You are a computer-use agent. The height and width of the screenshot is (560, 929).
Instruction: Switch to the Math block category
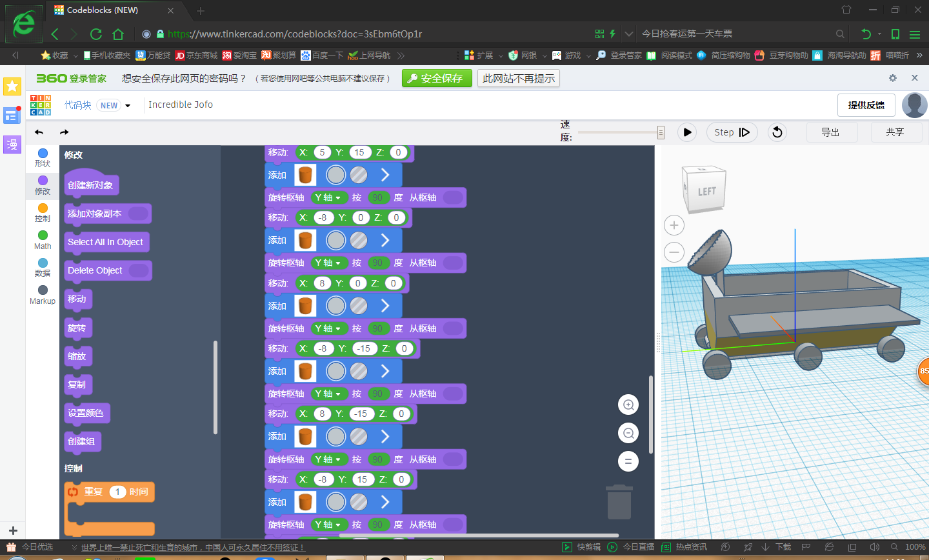pos(43,240)
